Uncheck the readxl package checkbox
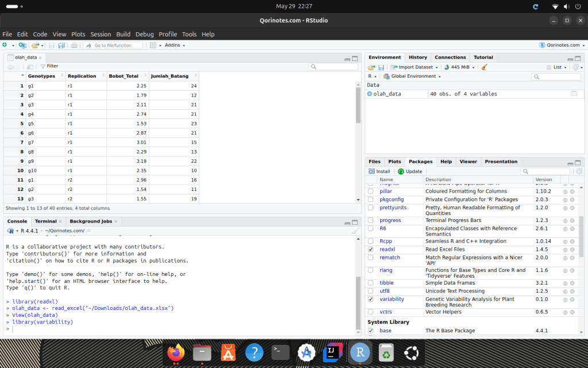This screenshot has height=368, width=588. (370, 250)
